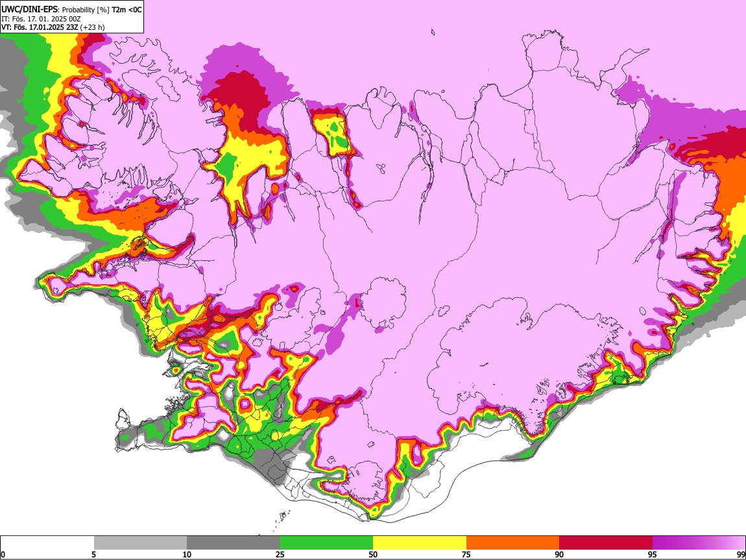Image resolution: width=746 pixels, height=560 pixels.
Task: Click the legend tick label '50'
Action: coord(373,554)
